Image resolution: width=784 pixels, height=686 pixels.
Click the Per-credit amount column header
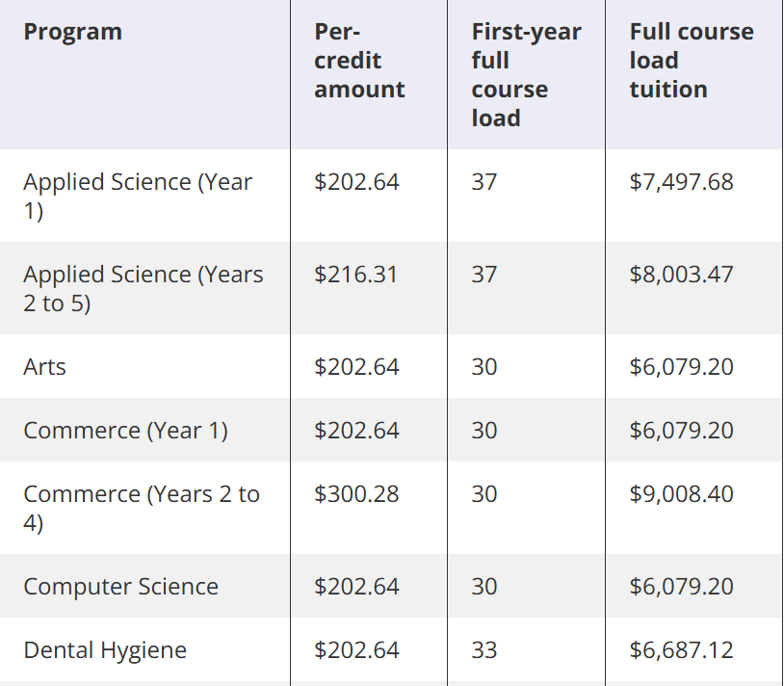click(x=359, y=61)
